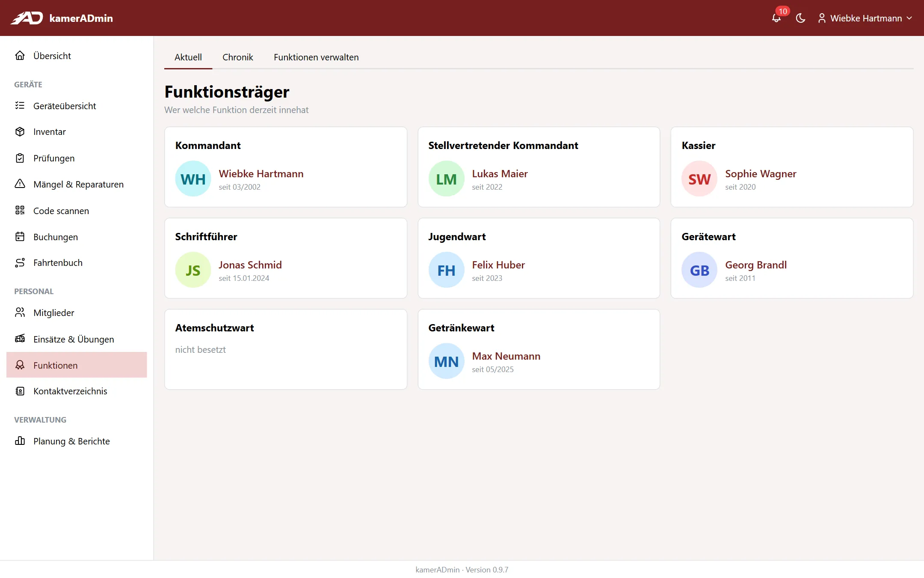The width and height of the screenshot is (924, 578).
Task: Click the Buchungen calendar icon
Action: 20,236
